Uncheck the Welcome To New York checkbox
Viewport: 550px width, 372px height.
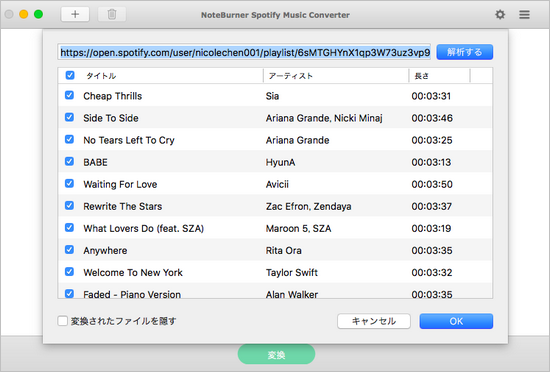(x=69, y=272)
